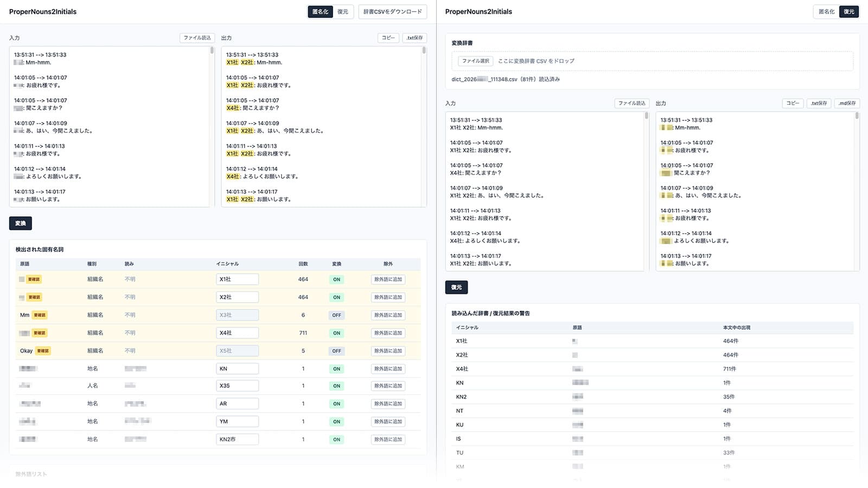Download dictionary with 辞書CSVをダウンロード button
868x488 pixels.
(x=393, y=11)
